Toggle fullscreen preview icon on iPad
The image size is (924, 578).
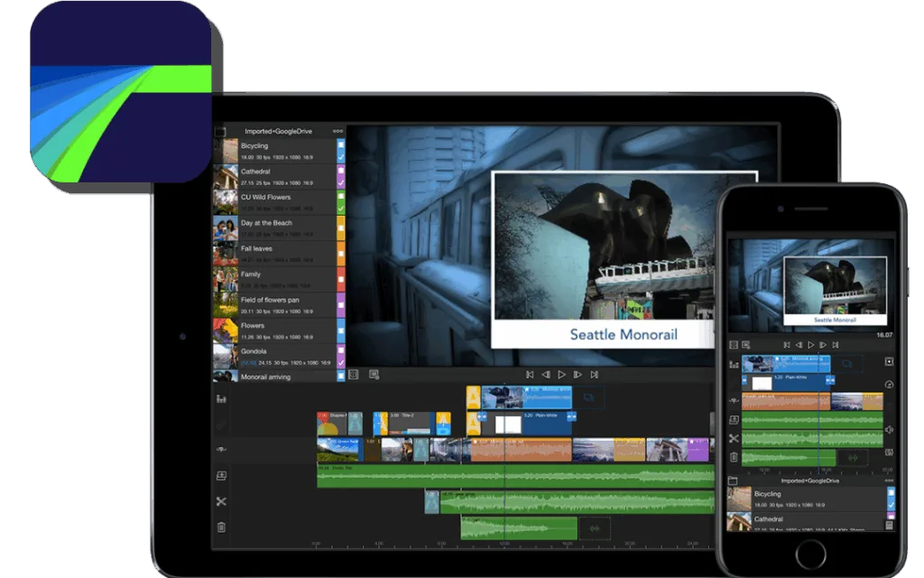point(354,375)
